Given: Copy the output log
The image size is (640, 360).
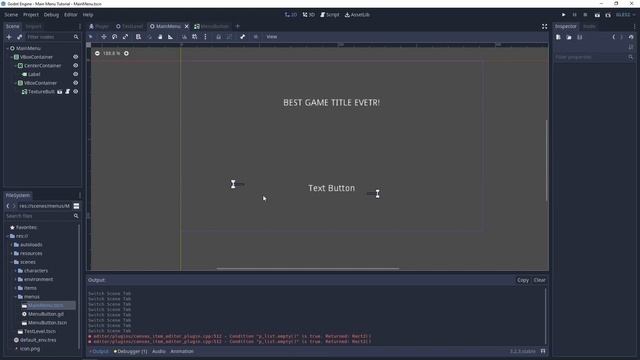Looking at the screenshot, I should [523, 280].
